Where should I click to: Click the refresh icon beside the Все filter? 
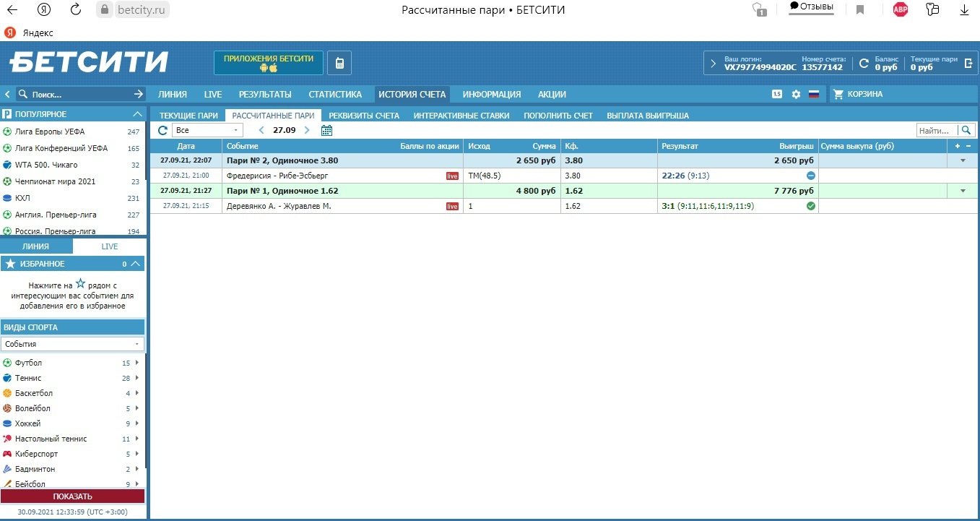click(x=162, y=130)
